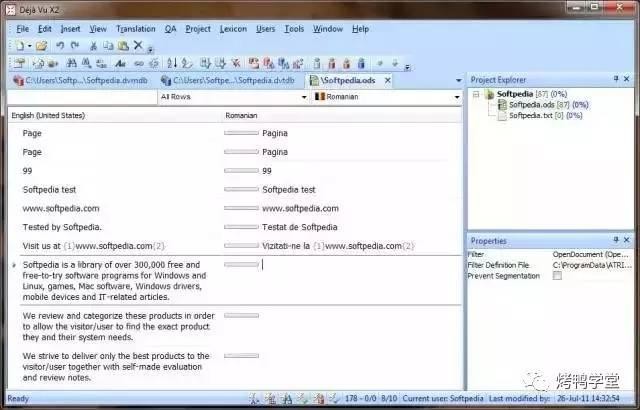Select Softpedia.txt in Project Explorer
The height and width of the screenshot is (410, 640).
[530, 115]
